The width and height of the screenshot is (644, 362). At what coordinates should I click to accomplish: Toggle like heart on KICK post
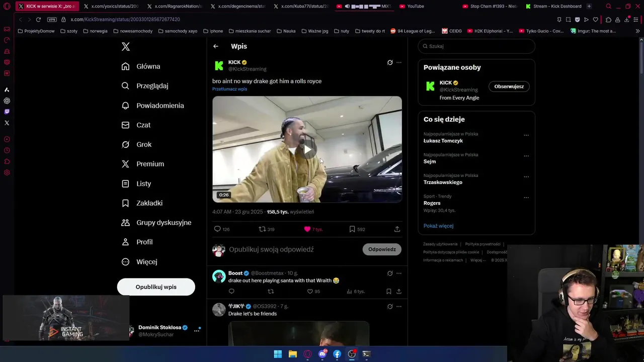point(307,229)
